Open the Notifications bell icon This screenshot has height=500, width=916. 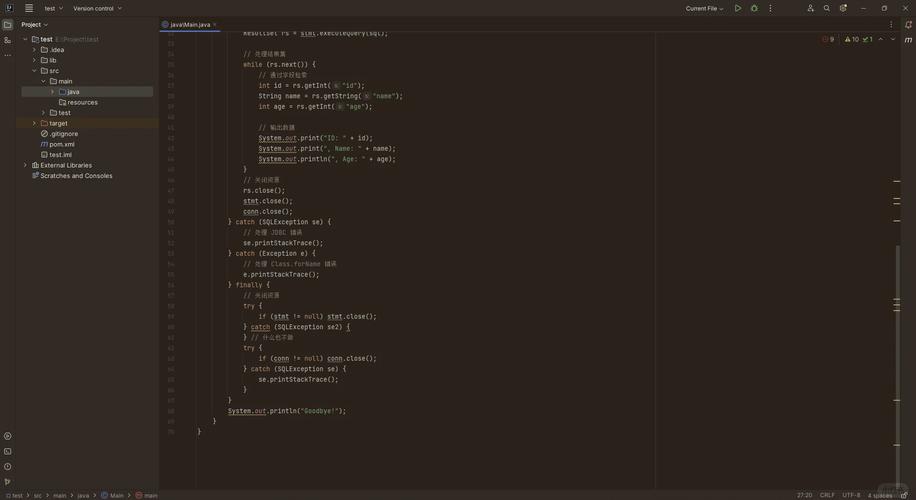(x=908, y=24)
